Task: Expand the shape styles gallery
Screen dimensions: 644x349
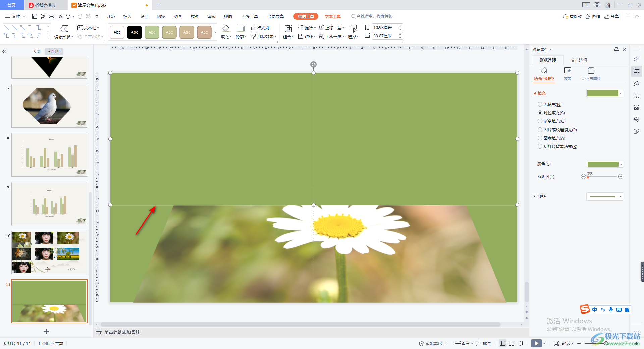Action: pyautogui.click(x=215, y=32)
